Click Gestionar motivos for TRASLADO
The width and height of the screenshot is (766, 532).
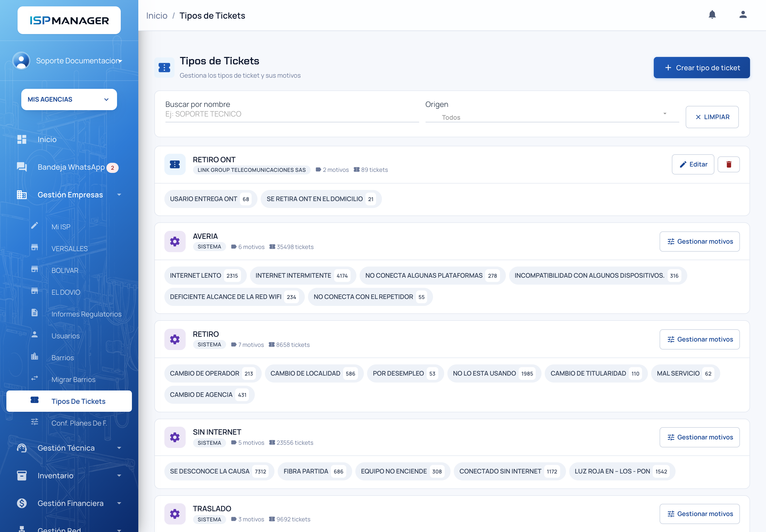(x=699, y=514)
